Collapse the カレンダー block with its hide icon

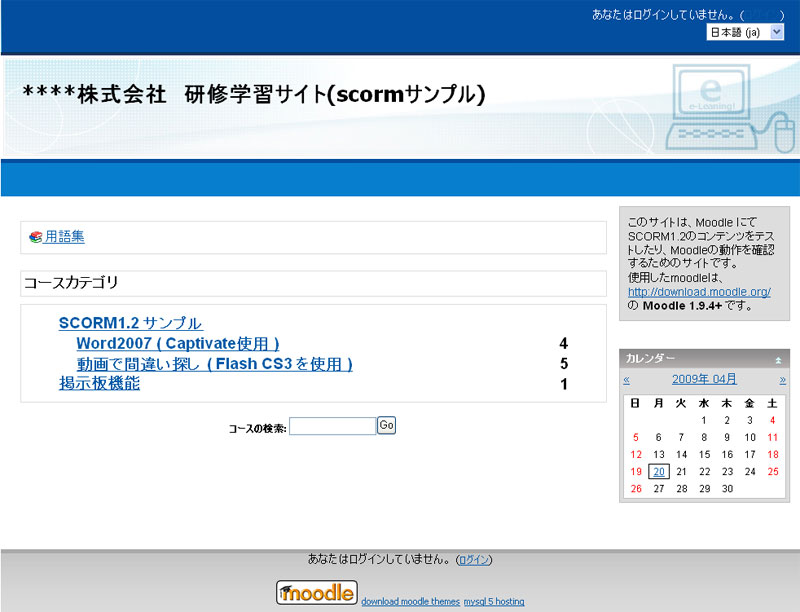point(778,360)
